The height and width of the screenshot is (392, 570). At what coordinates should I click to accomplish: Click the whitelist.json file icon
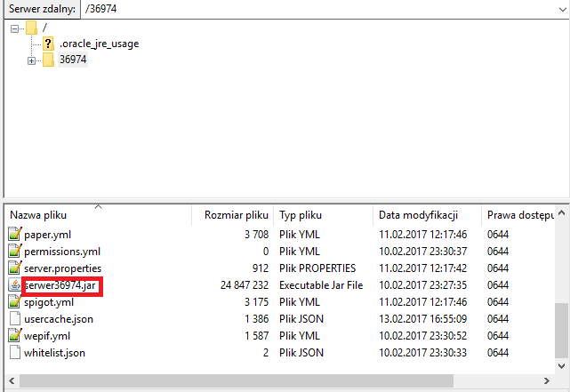click(14, 353)
